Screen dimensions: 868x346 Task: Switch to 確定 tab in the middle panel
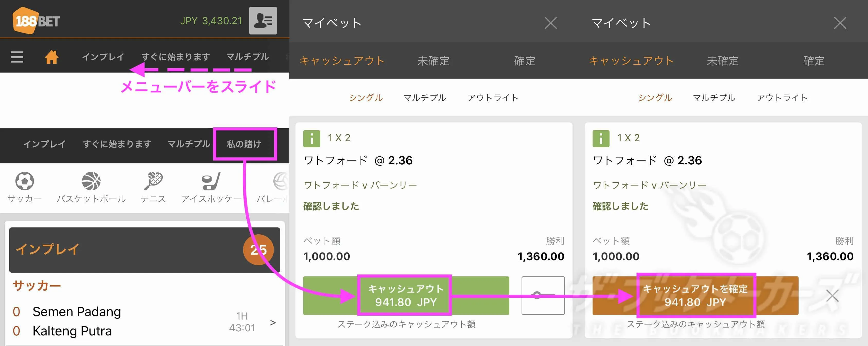525,61
